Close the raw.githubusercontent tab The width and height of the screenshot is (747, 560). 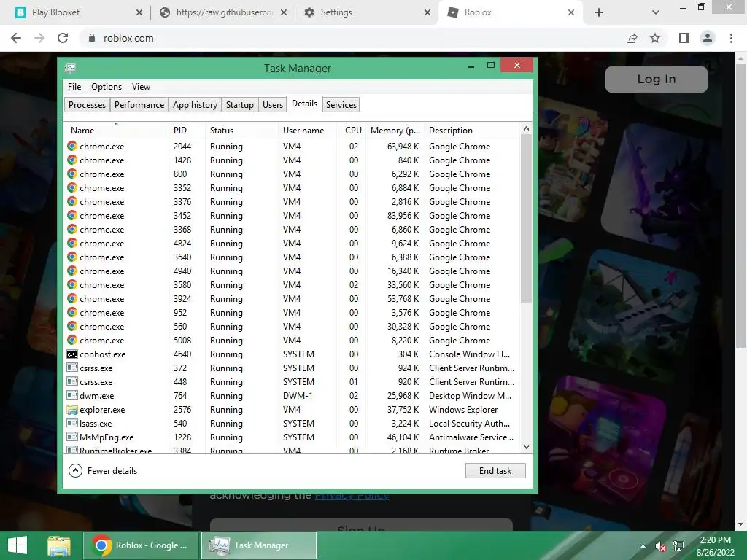284,12
